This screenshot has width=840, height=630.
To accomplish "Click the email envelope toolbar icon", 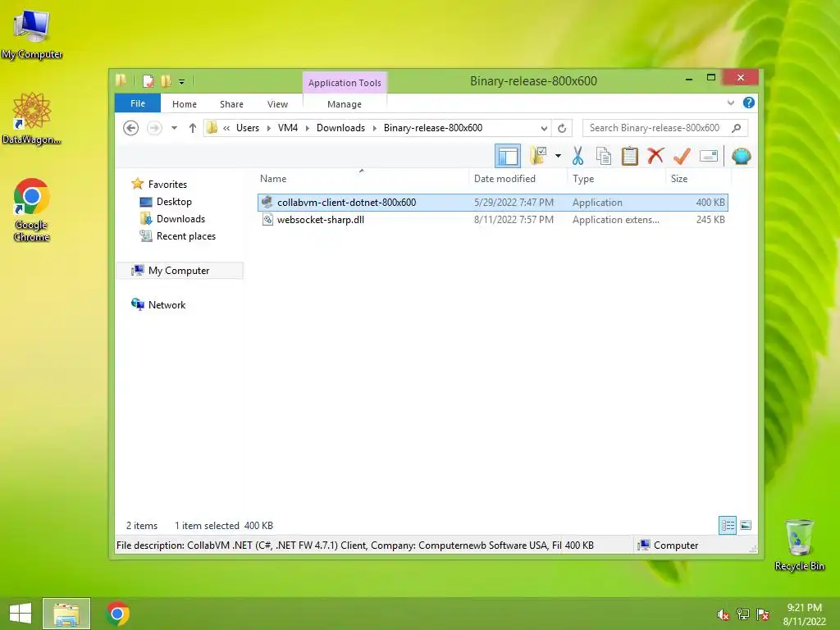I will (708, 156).
